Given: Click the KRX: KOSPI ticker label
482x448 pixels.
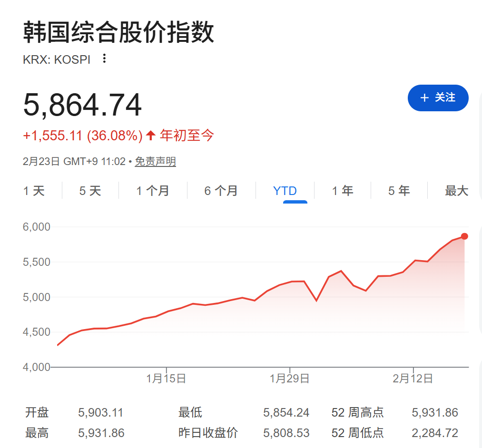Looking at the screenshot, I should [57, 58].
